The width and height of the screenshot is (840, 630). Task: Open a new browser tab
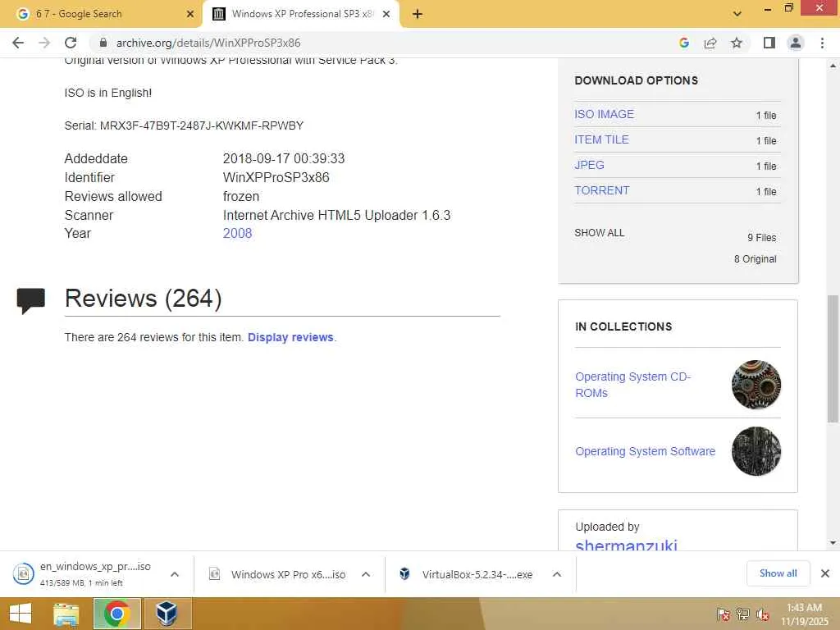click(x=418, y=14)
